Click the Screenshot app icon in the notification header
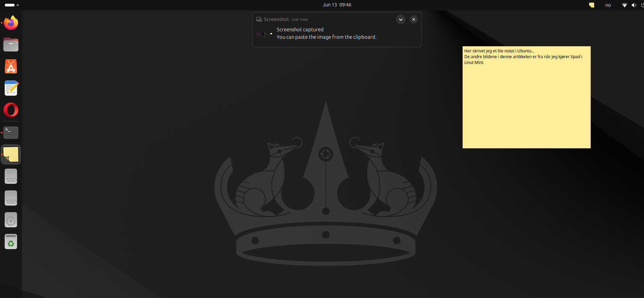The width and height of the screenshot is (644, 298). [x=259, y=19]
